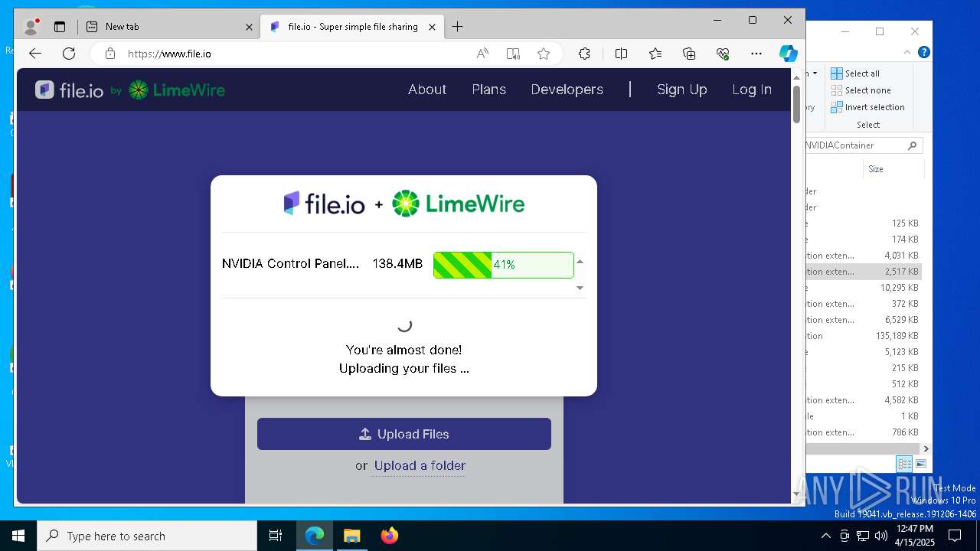The width and height of the screenshot is (980, 551).
Task: Click the taskbar search box
Action: [x=147, y=536]
